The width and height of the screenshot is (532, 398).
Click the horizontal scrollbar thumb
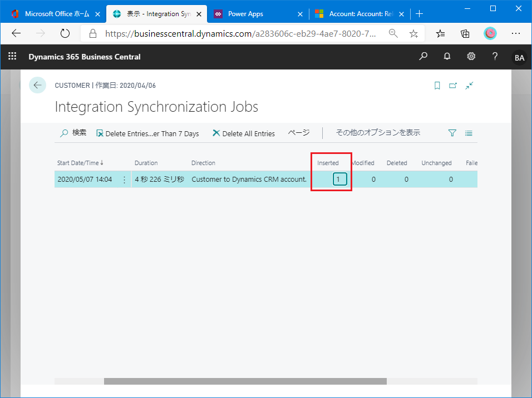[x=245, y=381]
